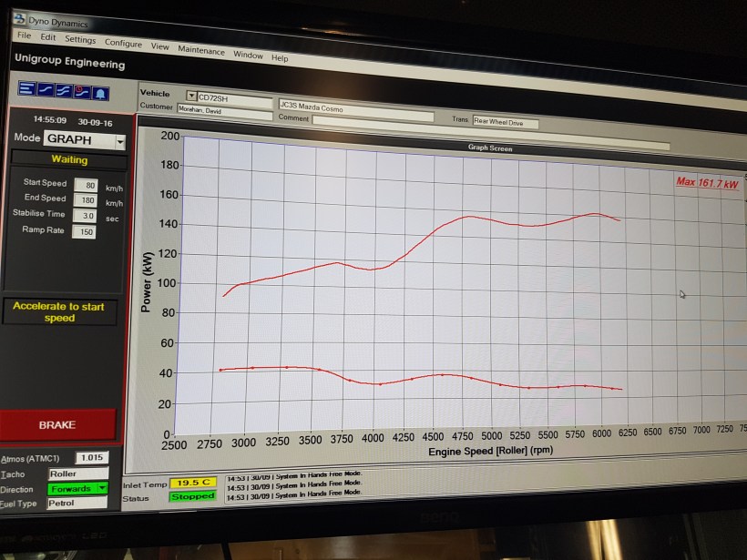Click the single curve toolbar icon
Viewport: 747px width, 560px height.
click(x=45, y=90)
